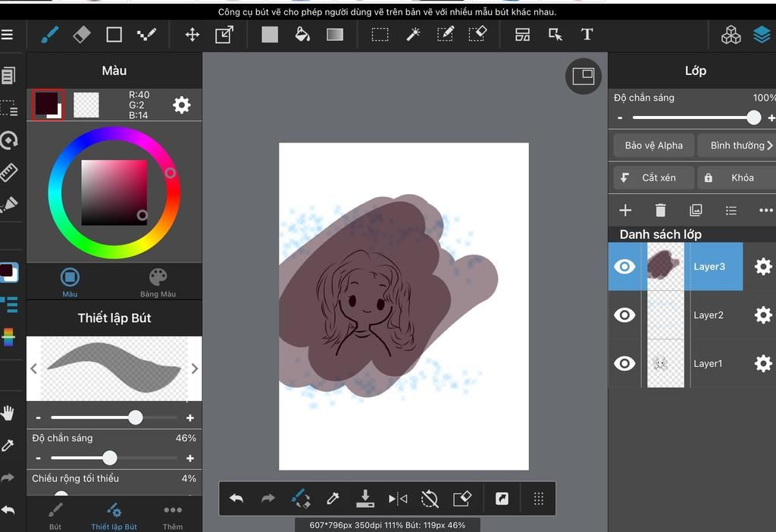The image size is (776, 532).
Task: Open Layer3 settings gear
Action: (x=763, y=267)
